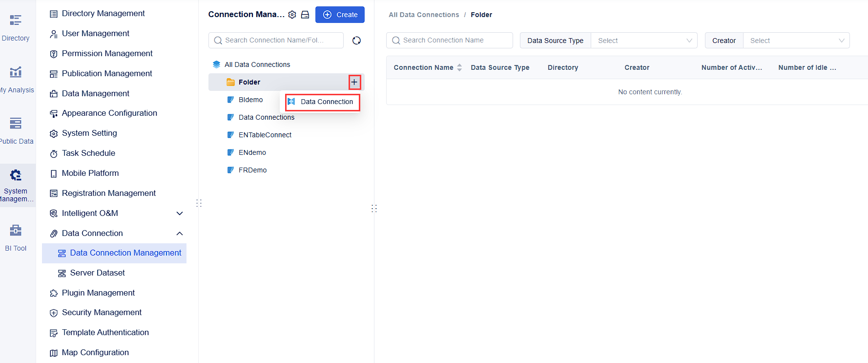868x363 pixels.
Task: Focus the Search Connection Name/Folder field
Action: click(x=276, y=41)
